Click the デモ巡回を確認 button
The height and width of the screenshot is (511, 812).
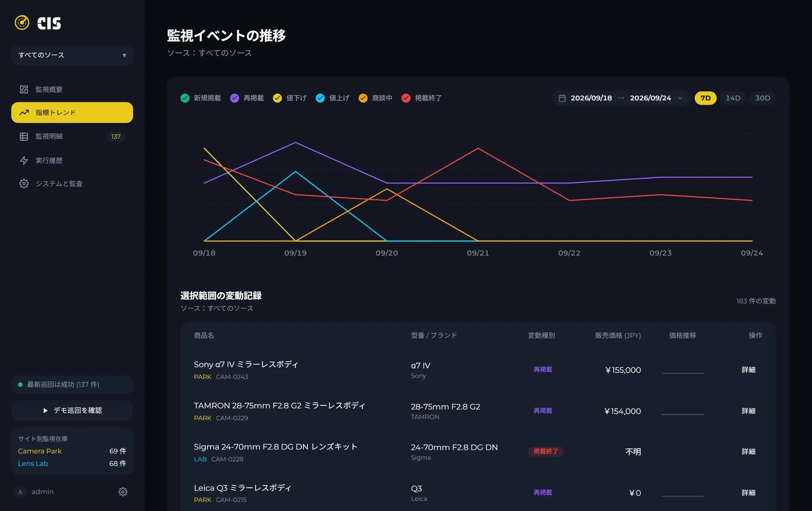(72, 410)
